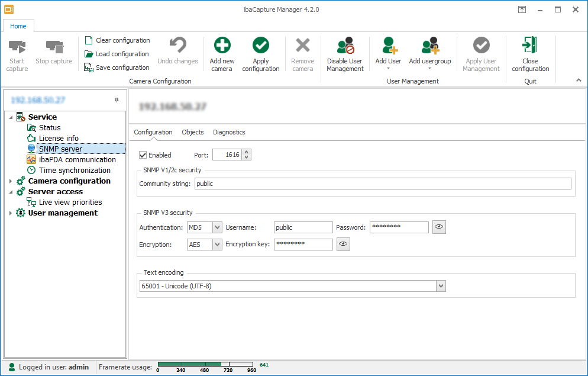The width and height of the screenshot is (588, 376).
Task: Click the Port number field
Action: tap(228, 155)
